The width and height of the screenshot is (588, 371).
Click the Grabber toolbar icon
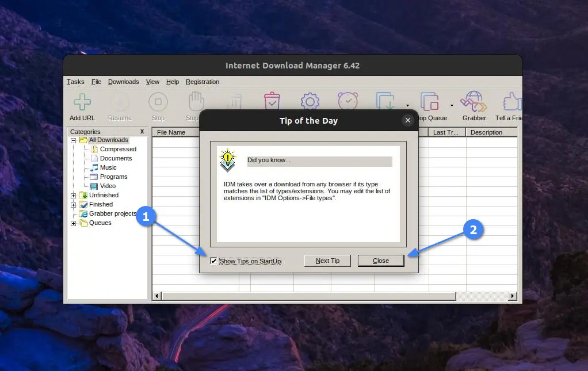coord(473,101)
